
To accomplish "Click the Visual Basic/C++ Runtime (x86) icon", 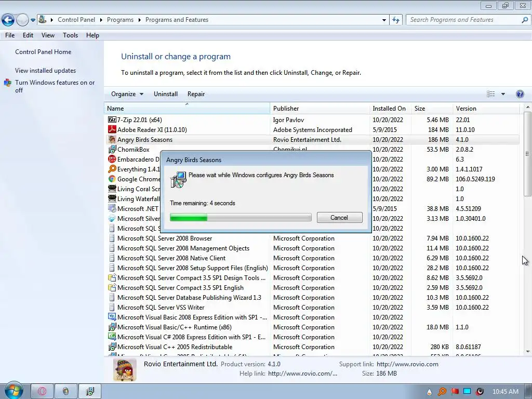I will click(x=112, y=327).
